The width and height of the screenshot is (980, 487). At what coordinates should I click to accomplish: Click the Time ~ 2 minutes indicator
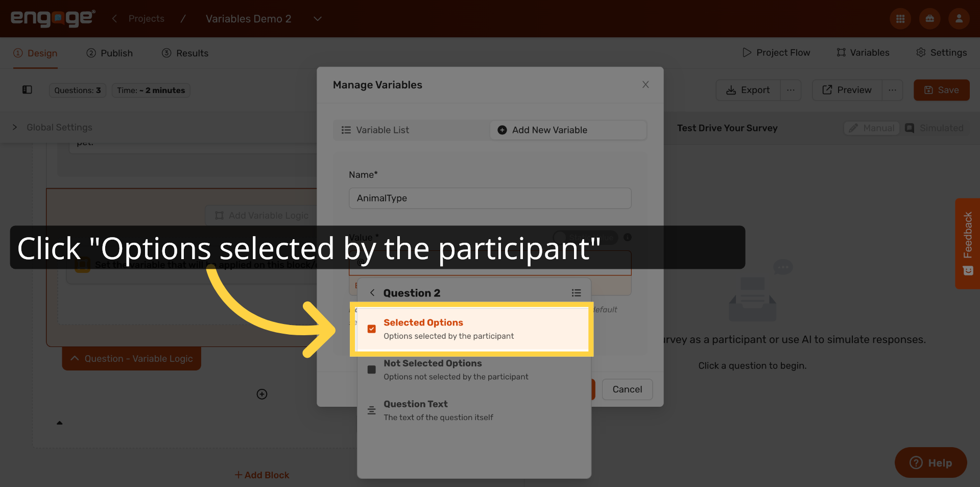point(151,90)
